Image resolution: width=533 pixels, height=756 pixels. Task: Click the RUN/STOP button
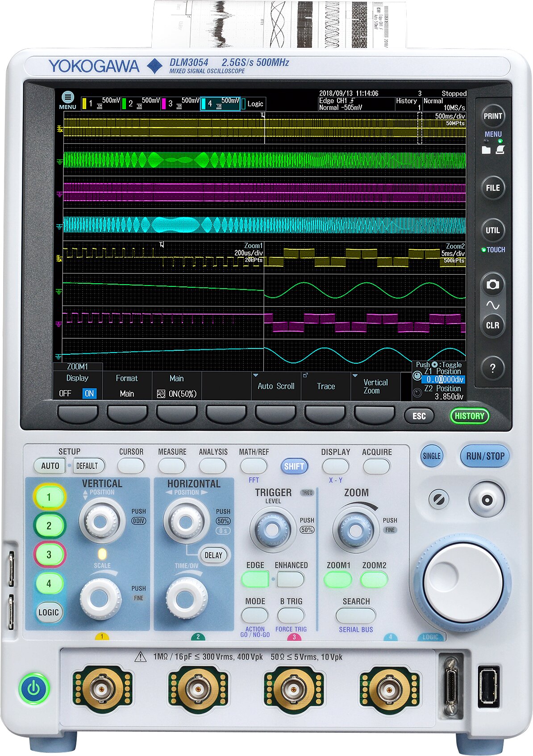(x=485, y=456)
